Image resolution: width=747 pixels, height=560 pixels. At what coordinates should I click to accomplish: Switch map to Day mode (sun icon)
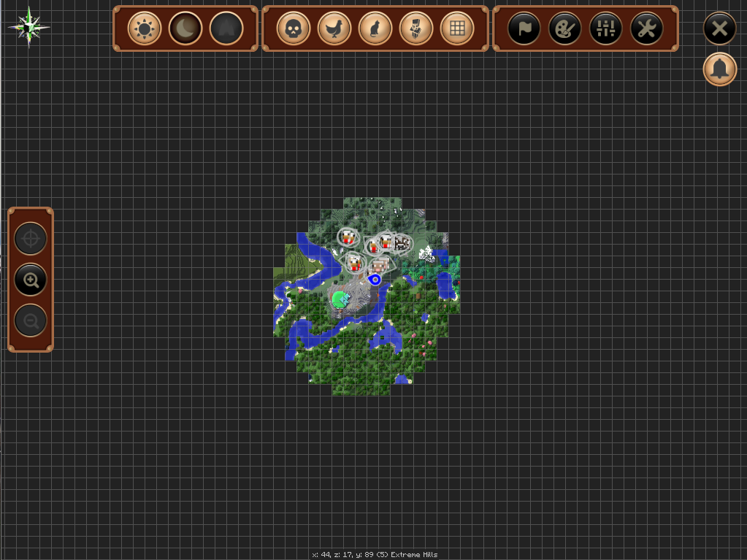pyautogui.click(x=145, y=28)
